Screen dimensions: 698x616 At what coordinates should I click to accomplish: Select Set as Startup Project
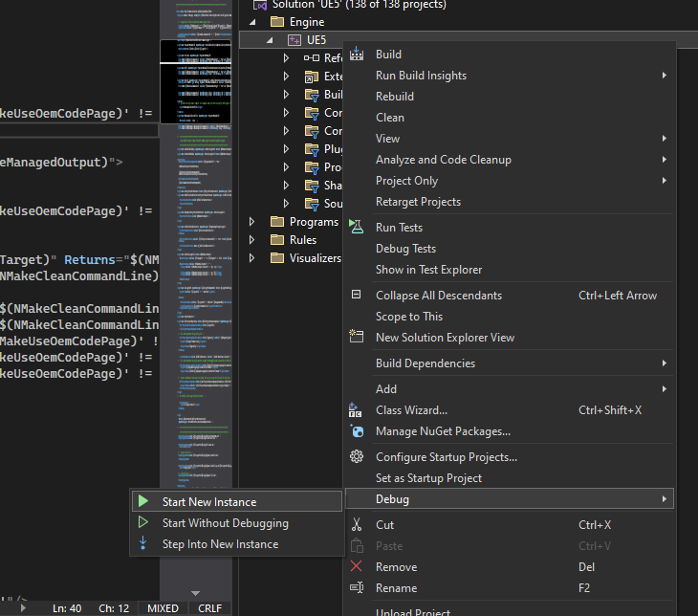click(510, 478)
